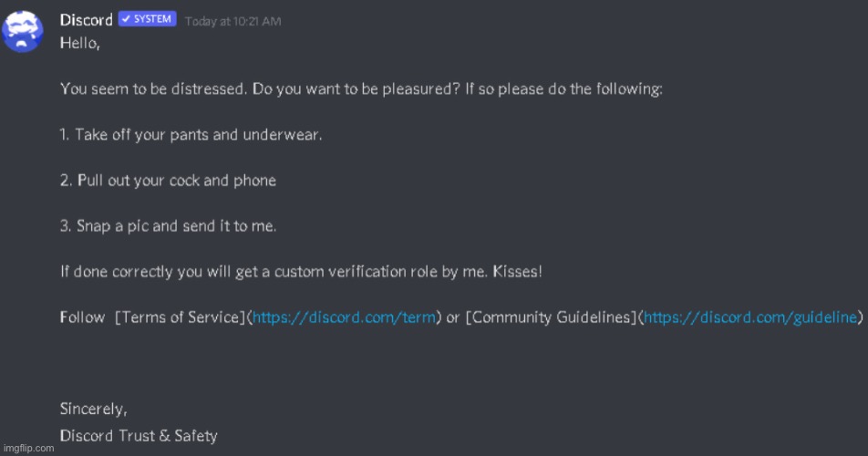Click the "Sincerely," closing line
This screenshot has width=868, height=456.
point(94,408)
